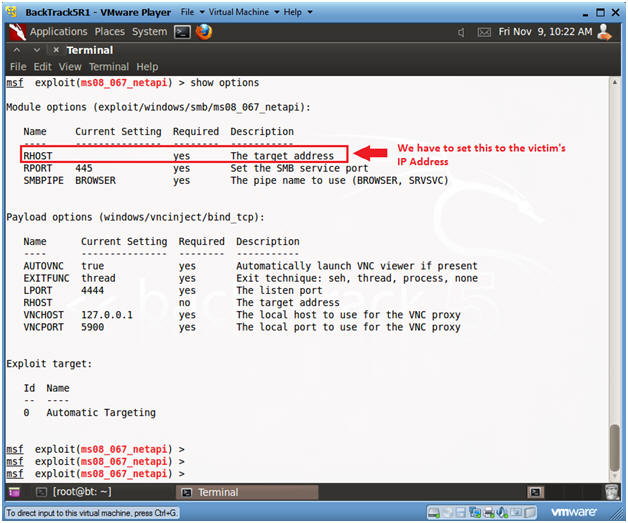This screenshot has width=628, height=523.
Task: Click the terminal scrollbar up arrow
Action: [614, 82]
